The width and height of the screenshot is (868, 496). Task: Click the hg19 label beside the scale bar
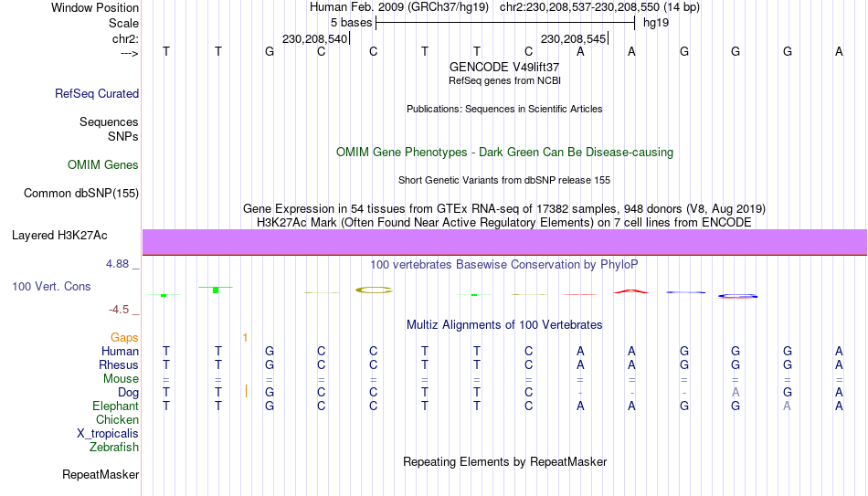(656, 23)
